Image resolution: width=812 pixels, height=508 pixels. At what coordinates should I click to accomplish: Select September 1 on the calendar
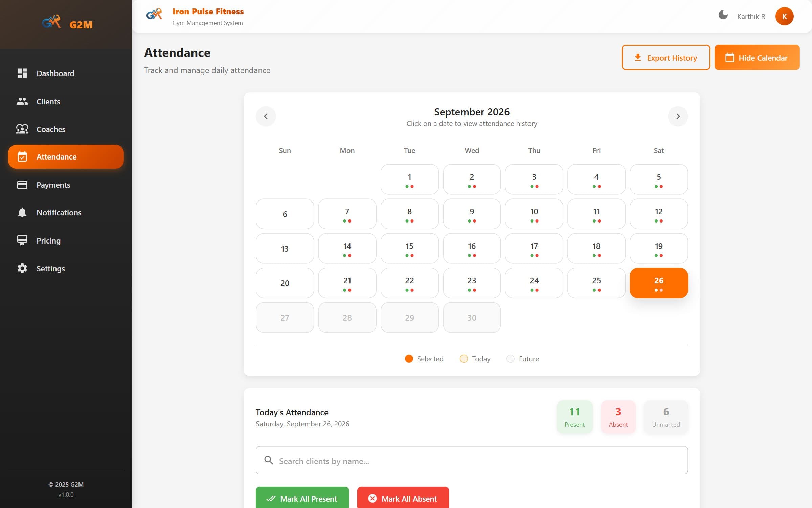pos(409,179)
